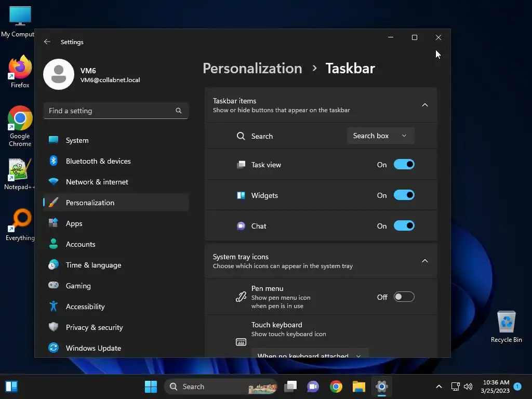Open the Widgets button on the taskbar
The width and height of the screenshot is (532, 399).
[11, 387]
